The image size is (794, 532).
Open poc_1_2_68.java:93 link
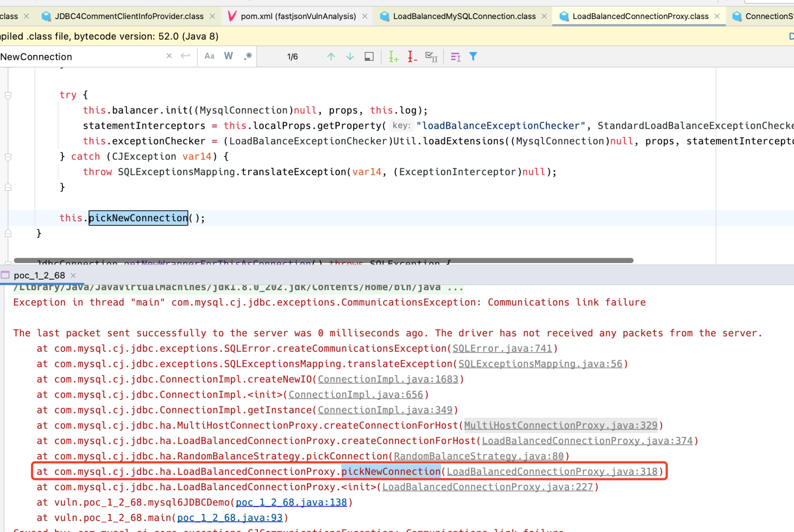(230, 517)
